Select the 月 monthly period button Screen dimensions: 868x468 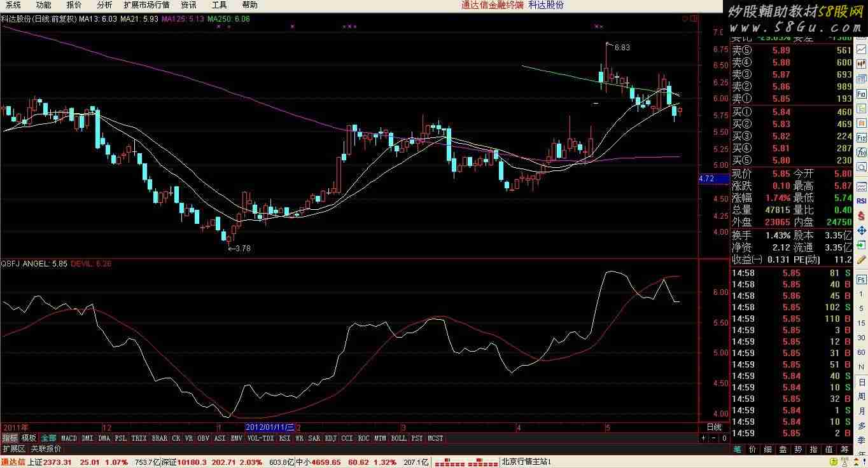862,411
